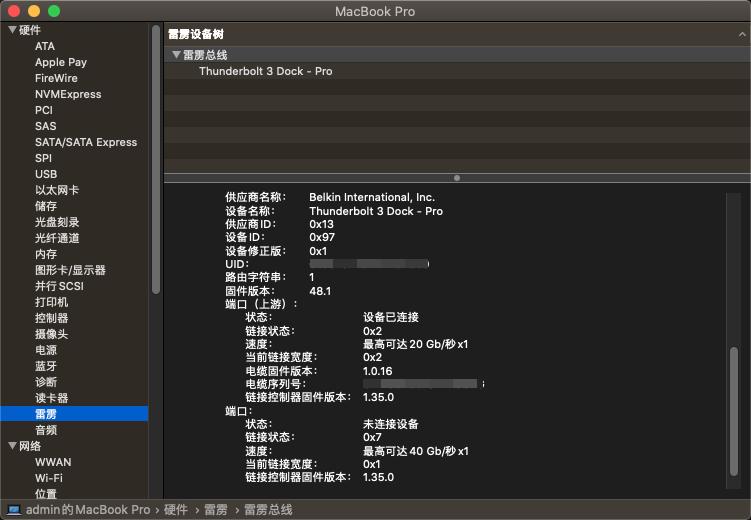The height and width of the screenshot is (520, 751).
Task: Open the 打印机 printer entry
Action: tap(51, 302)
